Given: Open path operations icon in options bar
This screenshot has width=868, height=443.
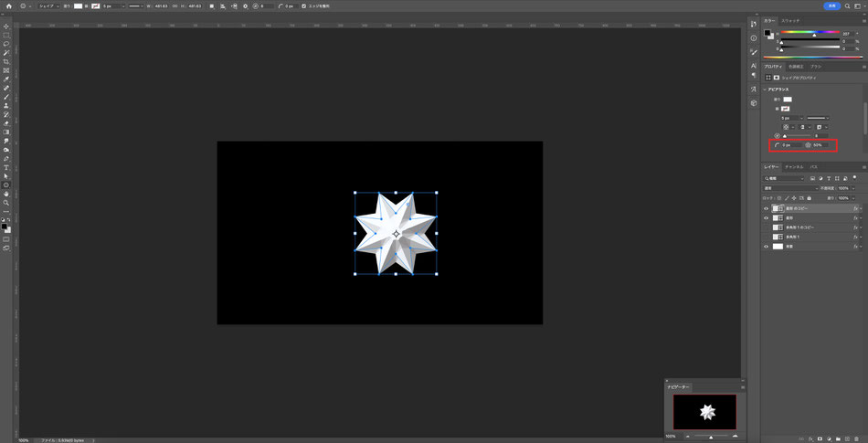Looking at the screenshot, I should pos(211,6).
